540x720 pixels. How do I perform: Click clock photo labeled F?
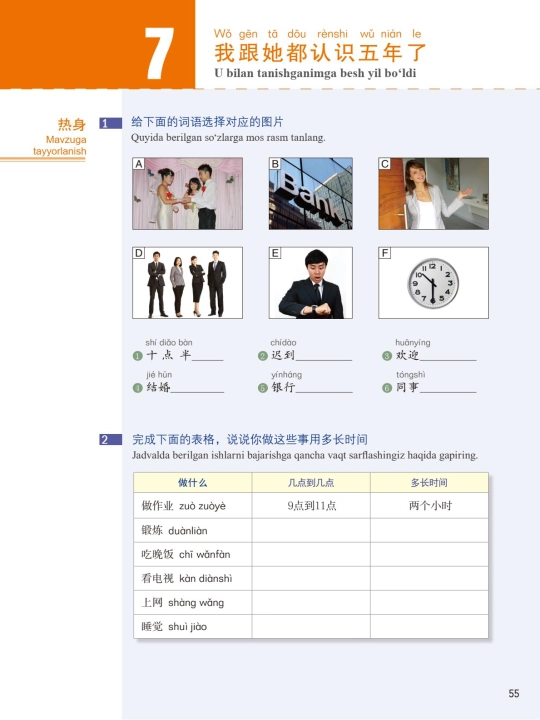[x=433, y=283]
